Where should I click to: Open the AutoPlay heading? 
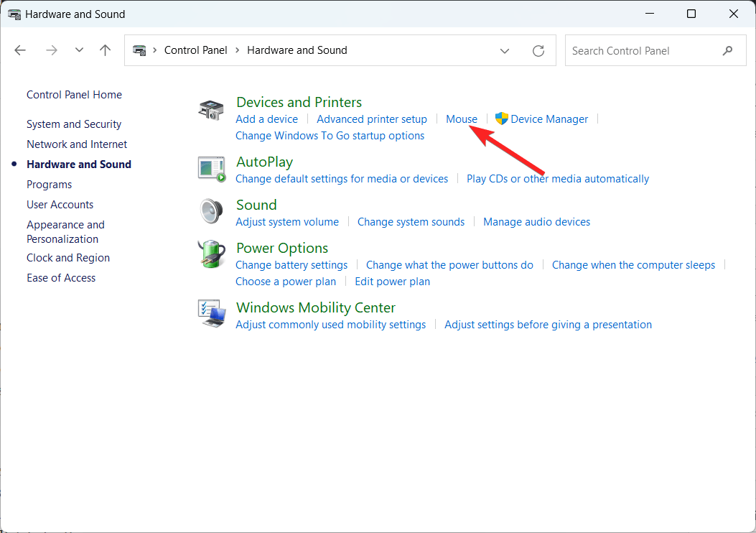point(264,162)
